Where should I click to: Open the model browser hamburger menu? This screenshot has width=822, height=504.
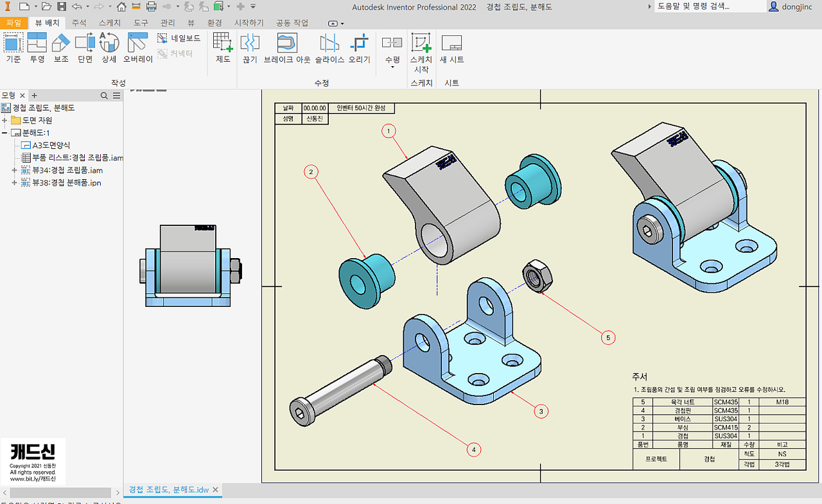116,96
